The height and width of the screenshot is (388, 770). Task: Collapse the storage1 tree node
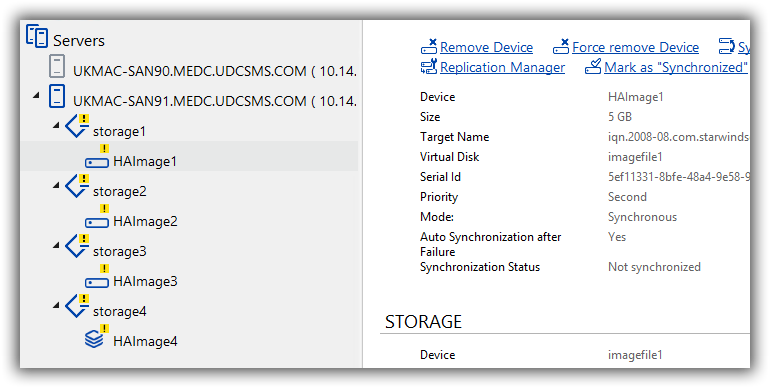(x=56, y=126)
